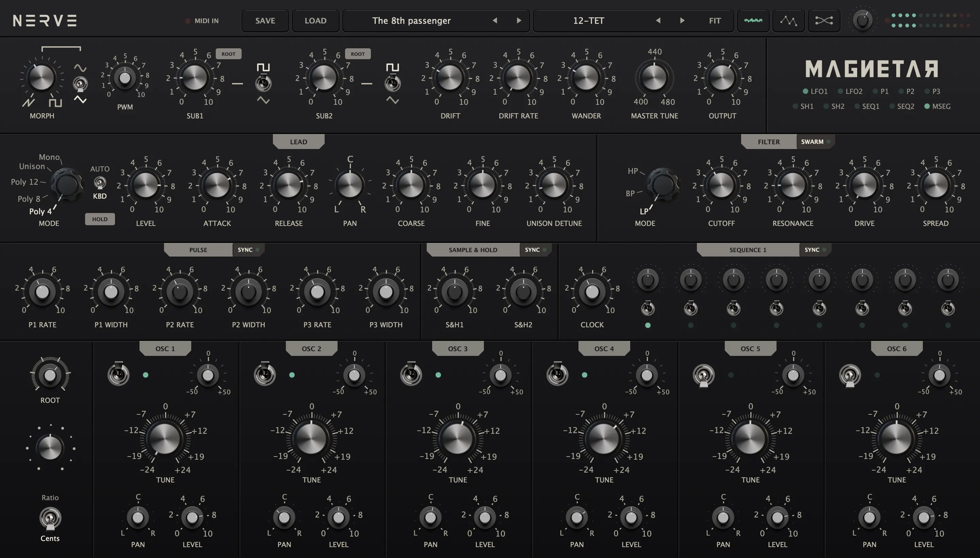Select the MORPH sawtooth wave icon
The width and height of the screenshot is (980, 558).
click(28, 103)
